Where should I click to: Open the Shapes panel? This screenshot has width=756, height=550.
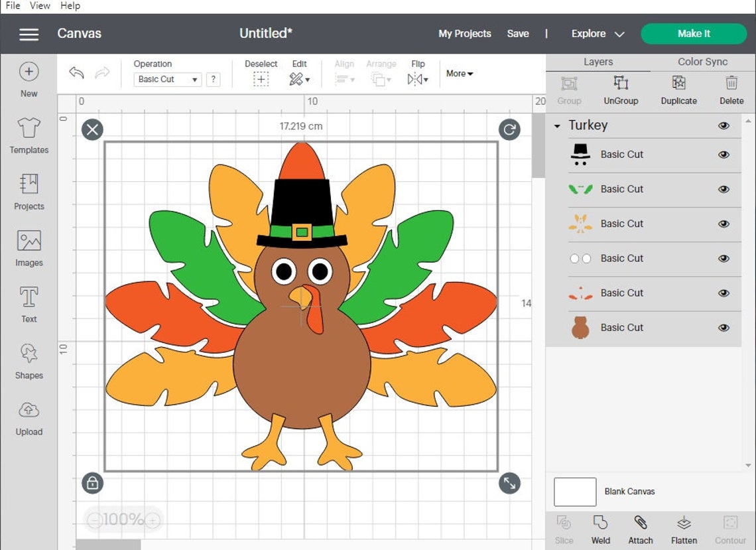pyautogui.click(x=29, y=360)
